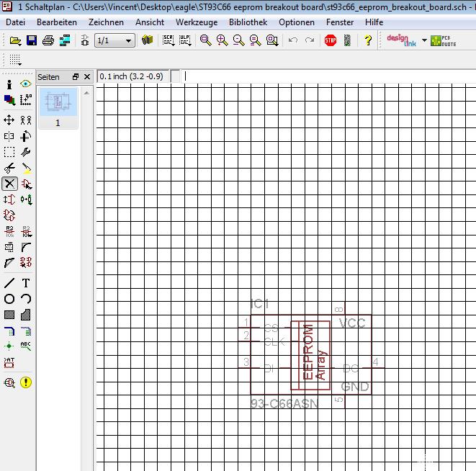Zoom in with the plus magnifier
This screenshot has width=476, height=471.
(x=223, y=40)
